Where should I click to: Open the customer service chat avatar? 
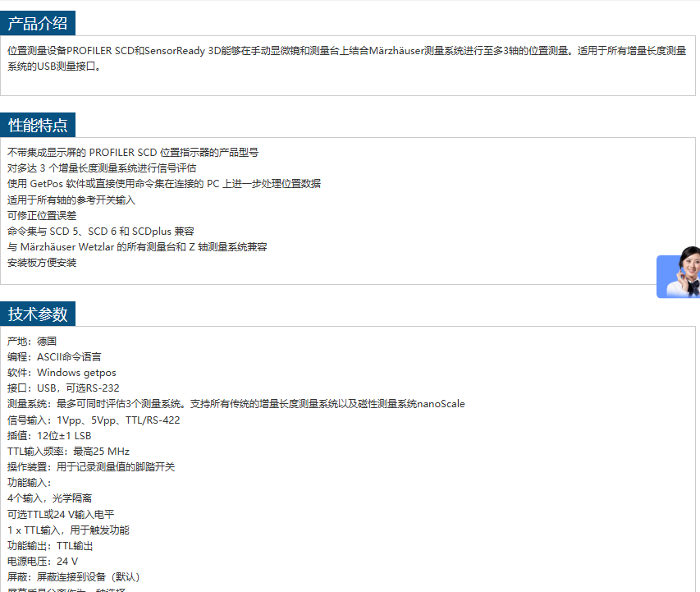pos(679,276)
